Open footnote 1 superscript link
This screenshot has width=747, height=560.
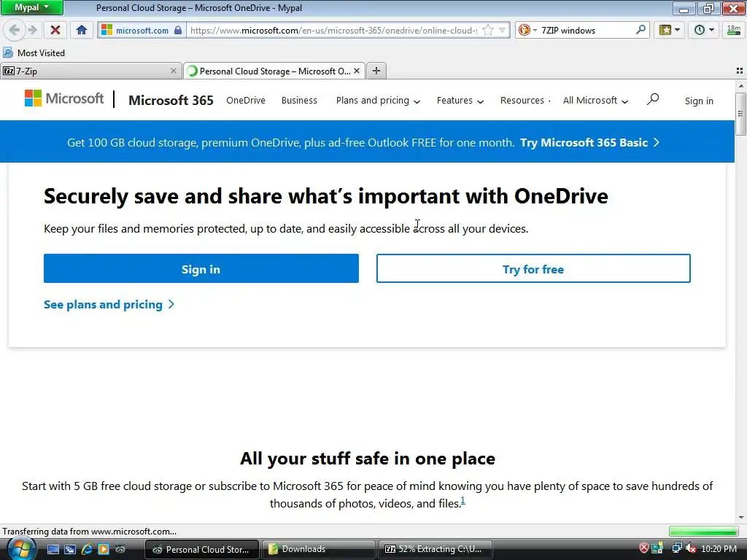(x=462, y=500)
